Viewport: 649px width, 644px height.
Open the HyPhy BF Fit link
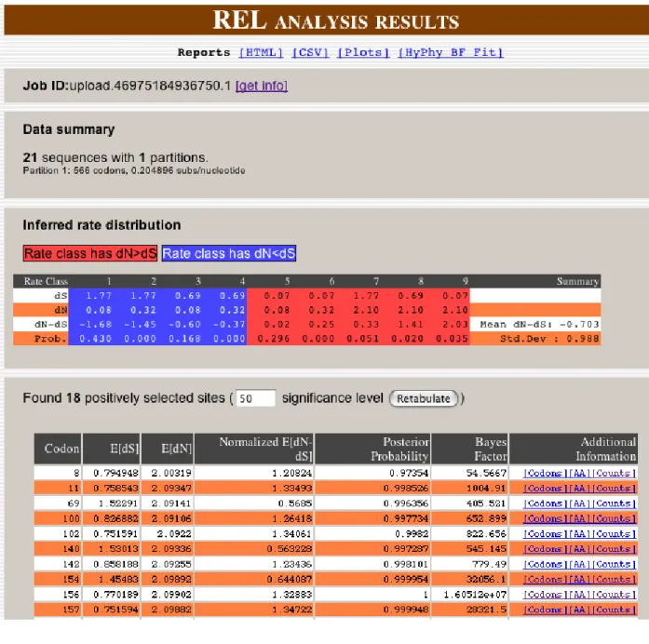pos(451,52)
